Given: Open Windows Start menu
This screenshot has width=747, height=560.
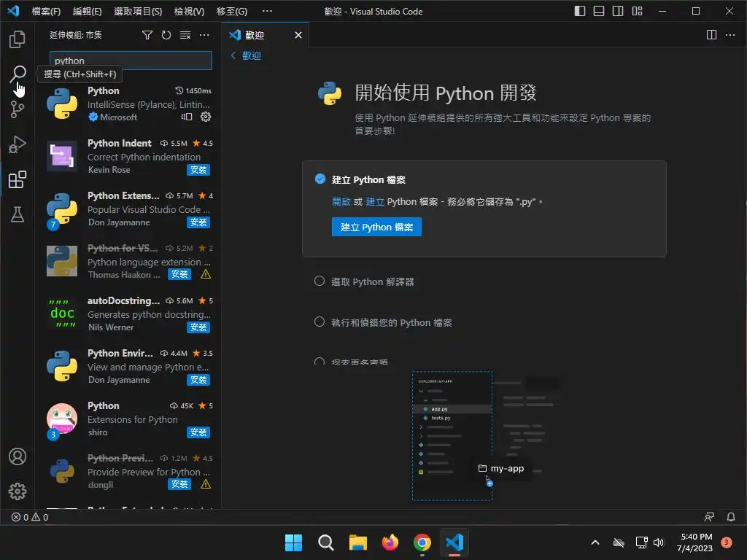Looking at the screenshot, I should (293, 542).
